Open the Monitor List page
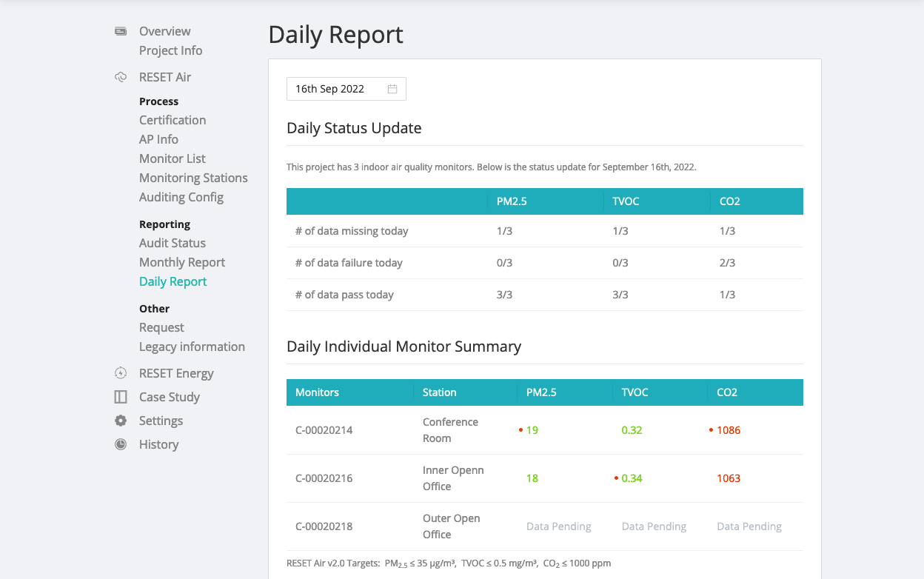This screenshot has width=924, height=579. tap(173, 158)
